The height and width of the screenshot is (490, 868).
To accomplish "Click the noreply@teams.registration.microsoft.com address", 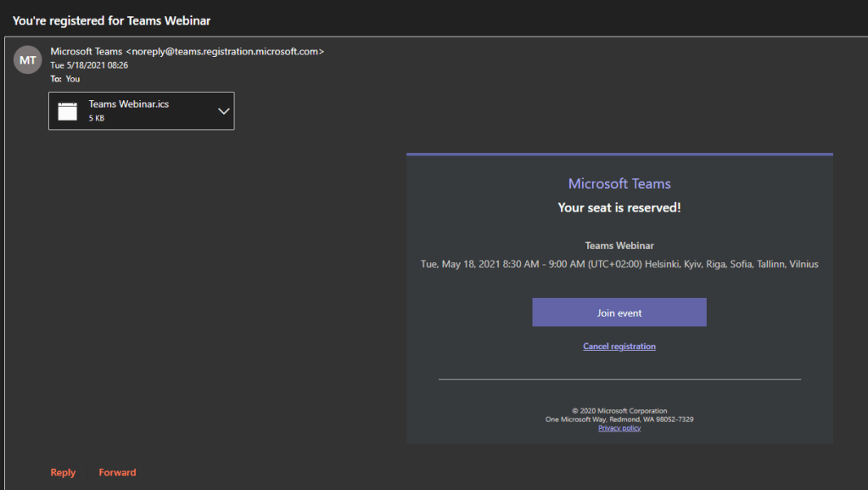I will pyautogui.click(x=225, y=52).
